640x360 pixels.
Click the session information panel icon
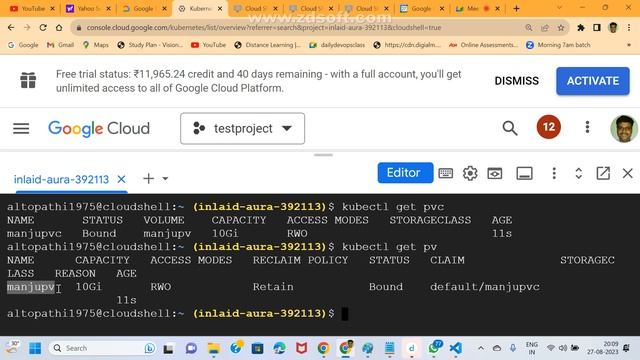click(x=524, y=173)
